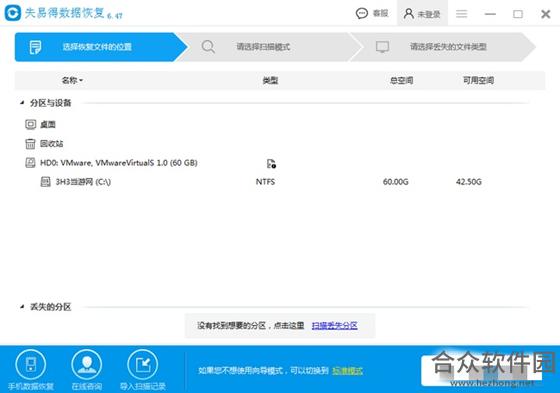The image size is (560, 393).
Task: Select the 桌面 entry
Action: pyautogui.click(x=48, y=124)
